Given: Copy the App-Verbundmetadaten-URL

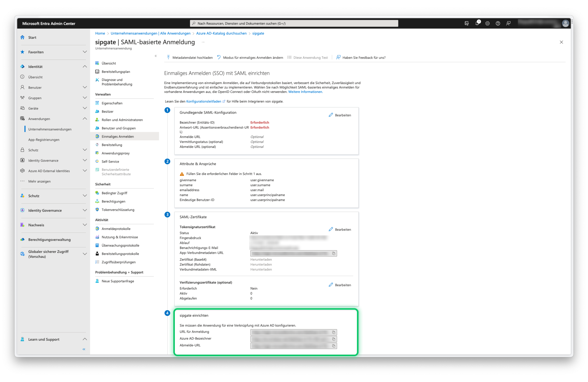Looking at the screenshot, I should [x=334, y=253].
